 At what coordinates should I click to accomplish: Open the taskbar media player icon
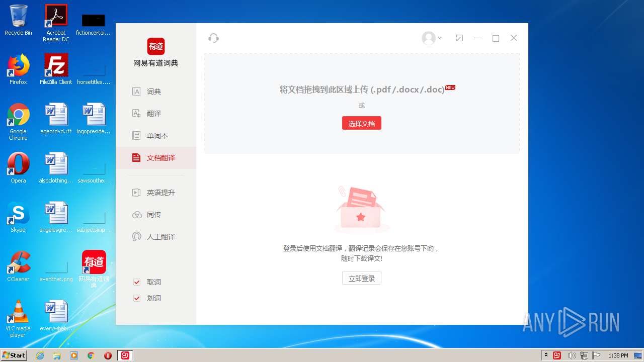tap(74, 355)
